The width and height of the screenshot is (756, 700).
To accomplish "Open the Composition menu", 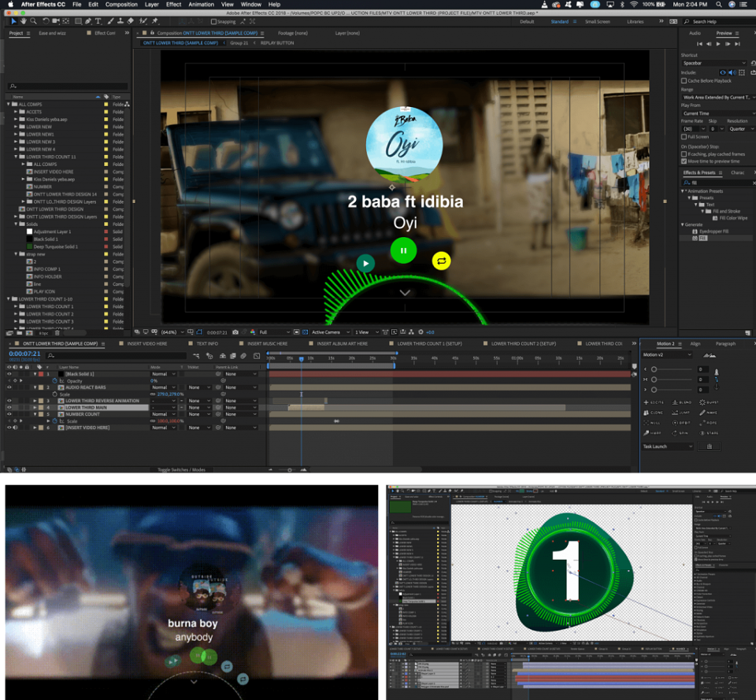I will [121, 5].
